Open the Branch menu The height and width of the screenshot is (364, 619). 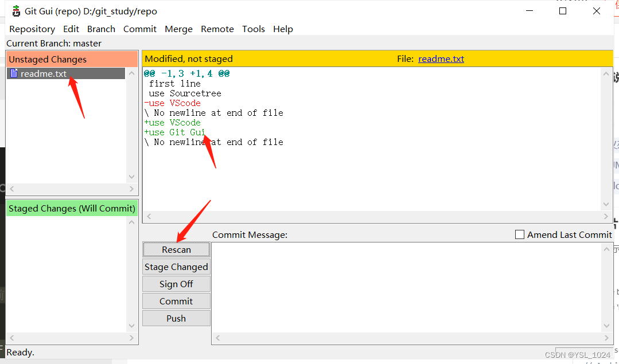(x=101, y=29)
